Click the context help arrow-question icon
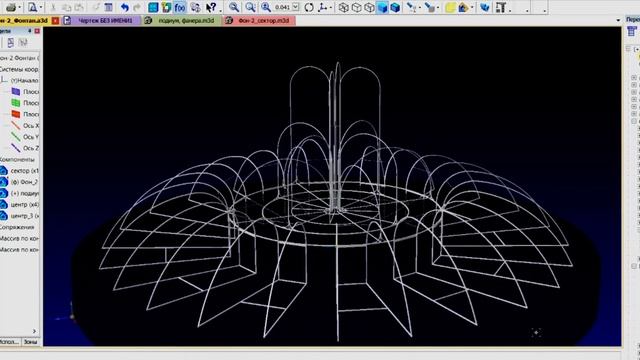640x360 pixels. tap(211, 7)
